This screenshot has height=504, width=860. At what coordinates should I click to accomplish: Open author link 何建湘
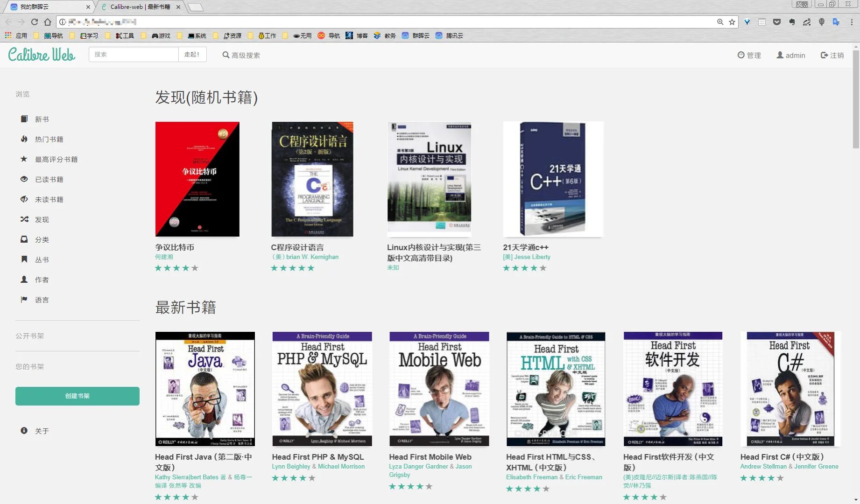[x=164, y=257]
